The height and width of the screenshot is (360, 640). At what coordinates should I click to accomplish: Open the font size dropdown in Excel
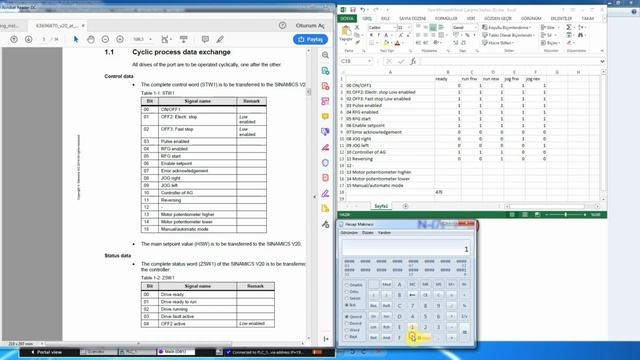[409, 27]
